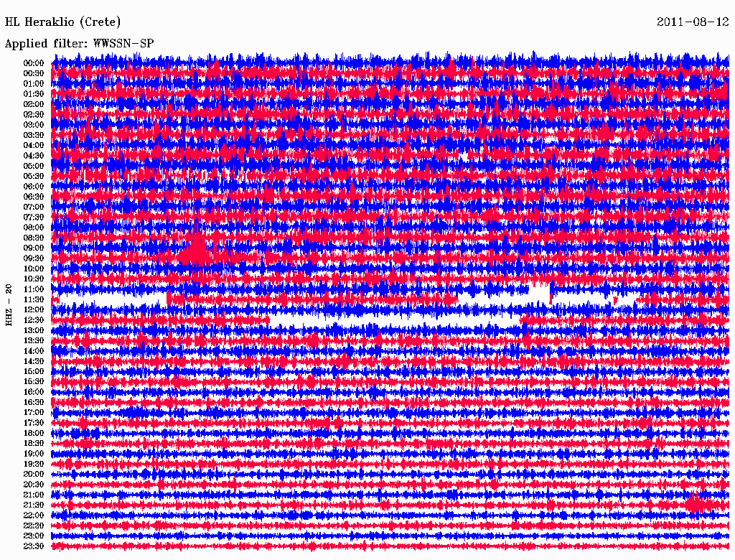Select the 15:00 time label
Viewport: 735px width, 560px height.
pyautogui.click(x=34, y=371)
